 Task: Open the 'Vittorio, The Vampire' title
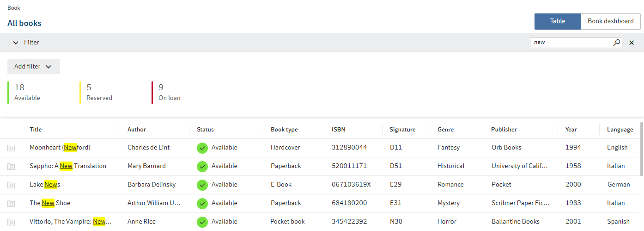click(71, 222)
